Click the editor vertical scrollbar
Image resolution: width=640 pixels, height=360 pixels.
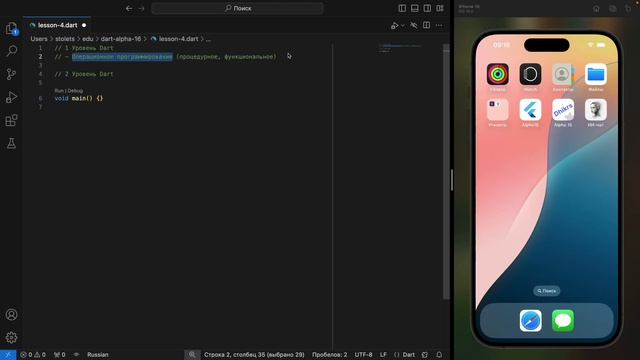click(x=446, y=171)
